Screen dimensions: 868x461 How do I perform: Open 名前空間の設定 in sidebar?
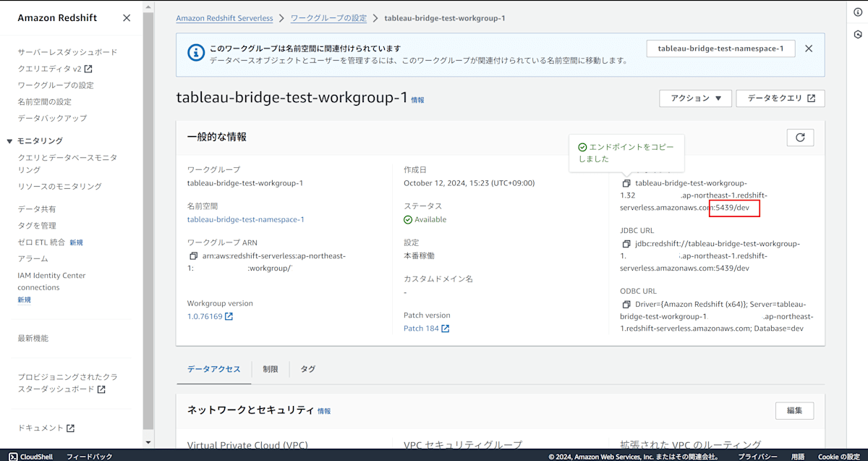(x=44, y=102)
